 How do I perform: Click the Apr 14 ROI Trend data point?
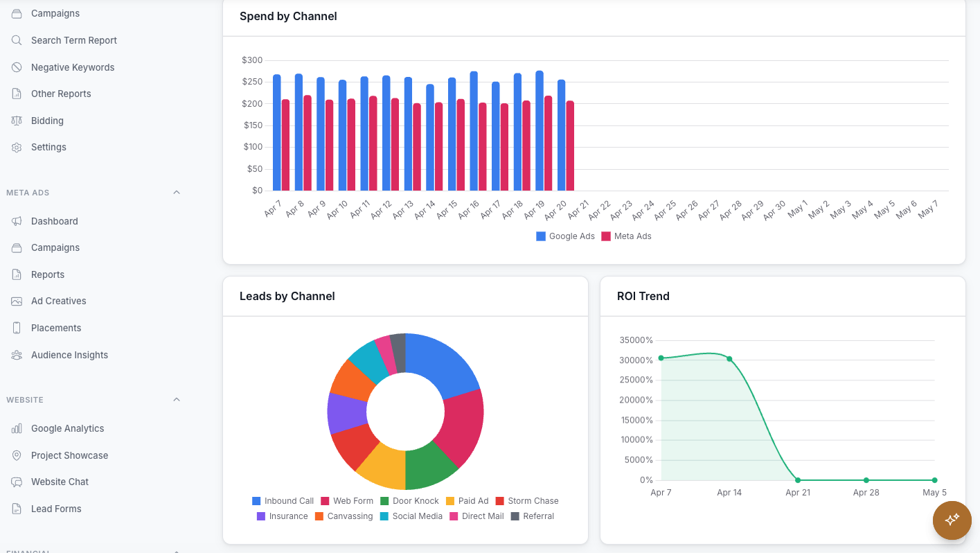(729, 359)
